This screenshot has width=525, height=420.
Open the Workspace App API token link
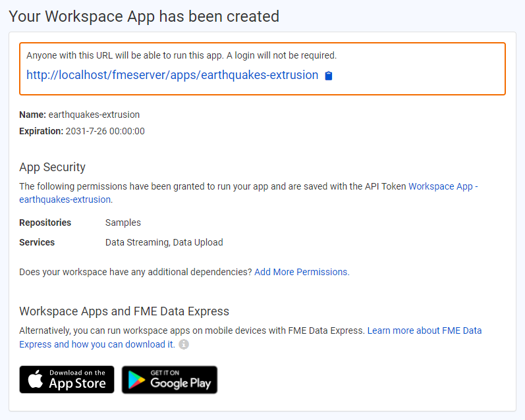click(x=440, y=186)
